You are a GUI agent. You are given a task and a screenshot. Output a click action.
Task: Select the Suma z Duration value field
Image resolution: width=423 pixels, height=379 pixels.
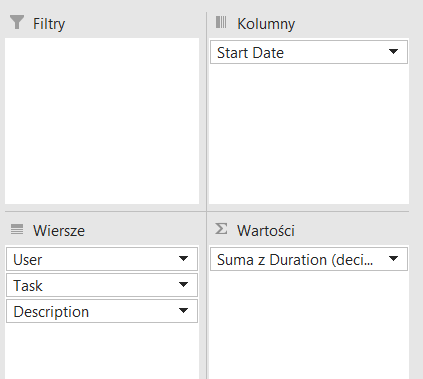309,259
